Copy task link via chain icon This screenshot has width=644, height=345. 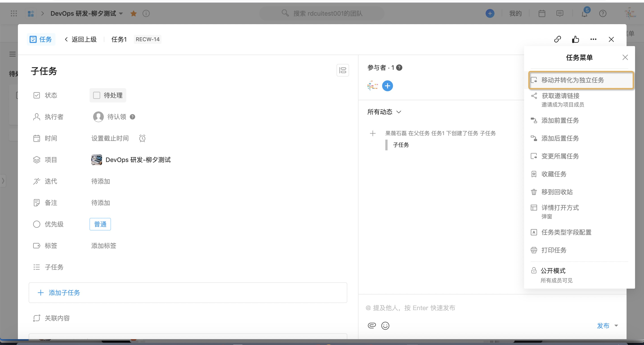pos(557,39)
